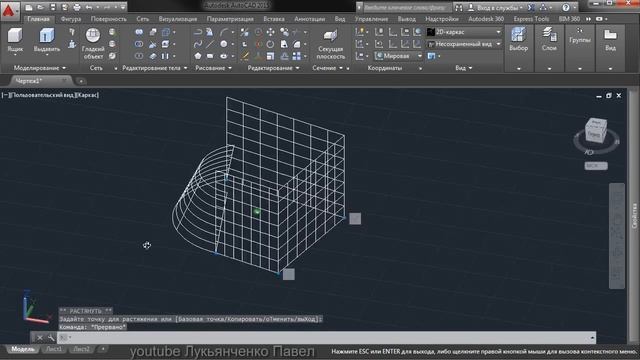Expand the Редактирование panel
Screen dimensions: 640x360
pos(273,68)
